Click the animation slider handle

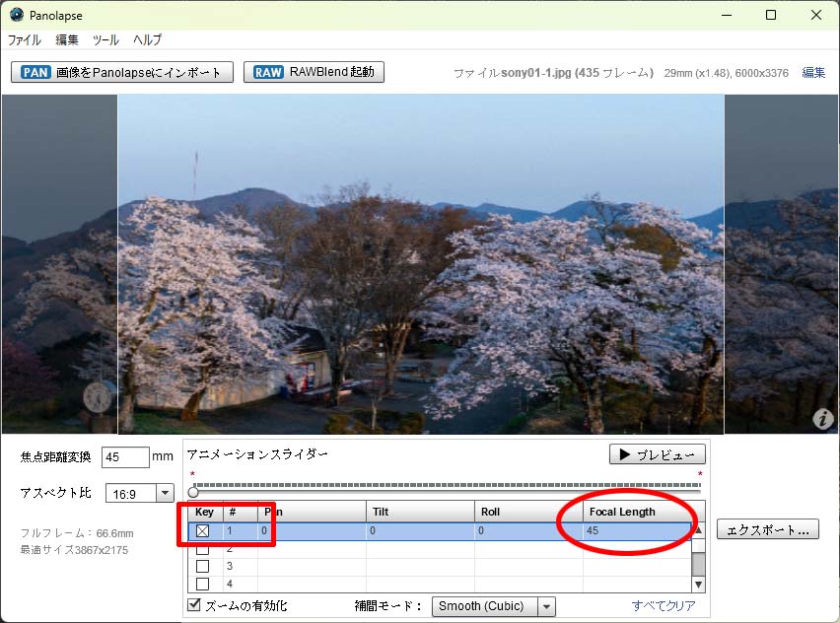[x=193, y=491]
